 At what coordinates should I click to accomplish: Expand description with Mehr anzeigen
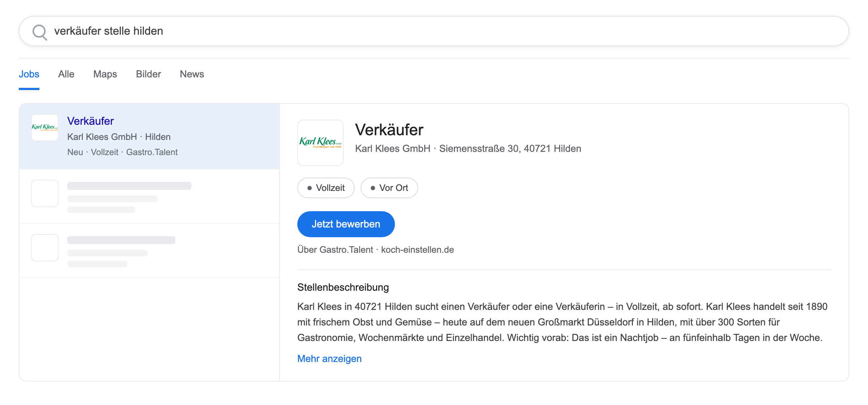(329, 359)
